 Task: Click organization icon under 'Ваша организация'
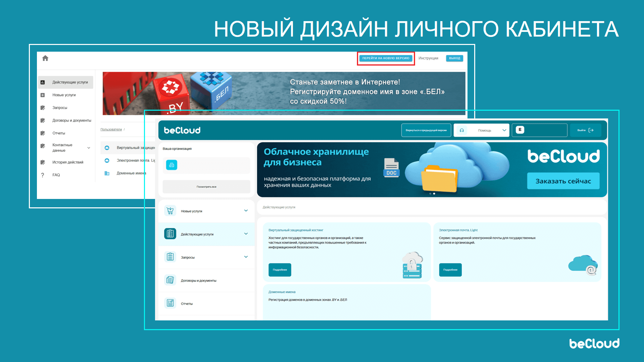click(171, 165)
